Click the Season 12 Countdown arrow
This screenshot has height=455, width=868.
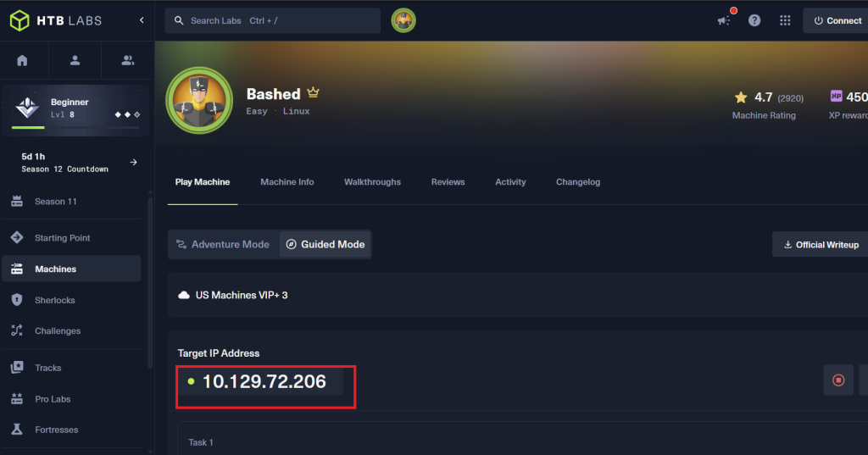pos(133,162)
